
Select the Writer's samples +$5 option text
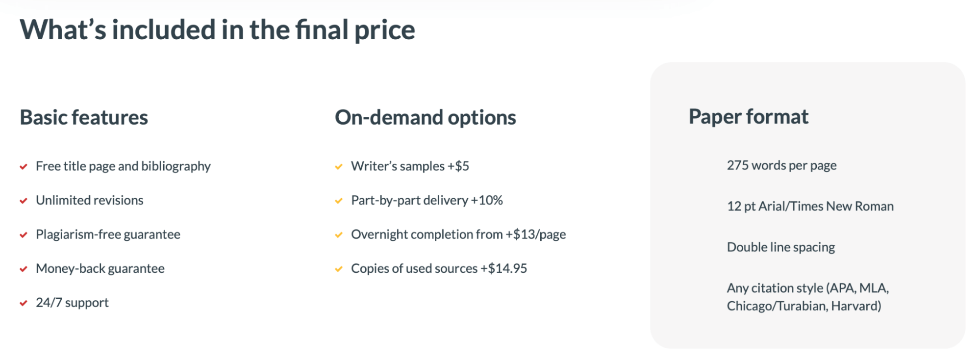tap(410, 166)
